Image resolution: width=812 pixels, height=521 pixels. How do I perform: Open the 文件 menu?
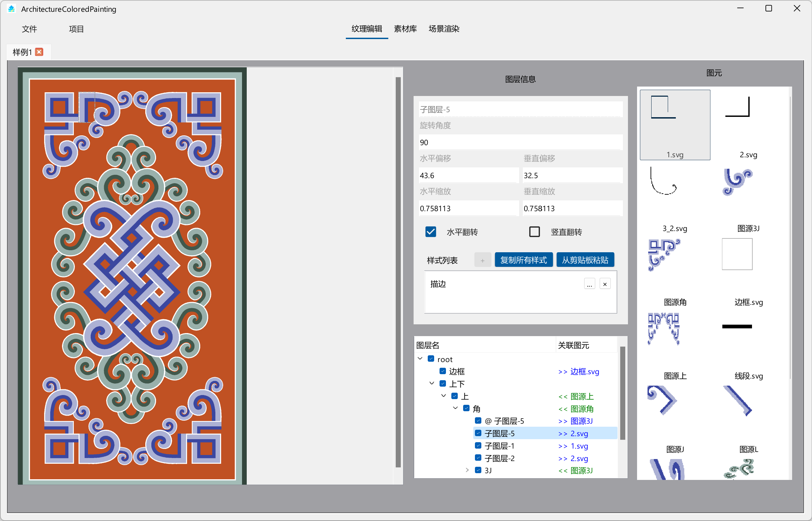(x=29, y=29)
